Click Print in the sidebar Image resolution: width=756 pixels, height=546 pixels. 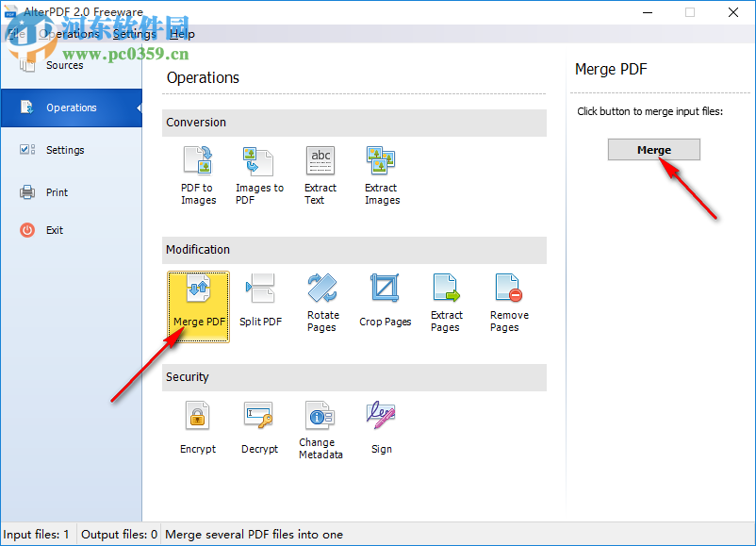(72, 192)
